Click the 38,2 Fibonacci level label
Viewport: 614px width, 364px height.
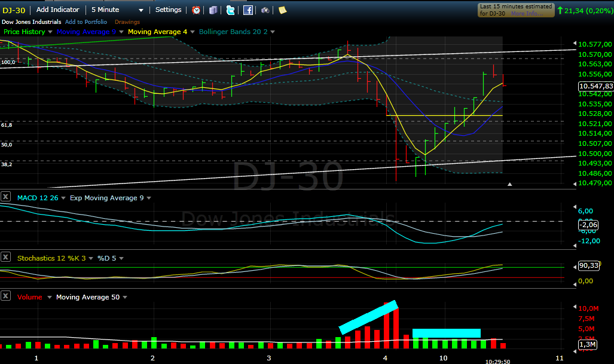click(7, 164)
